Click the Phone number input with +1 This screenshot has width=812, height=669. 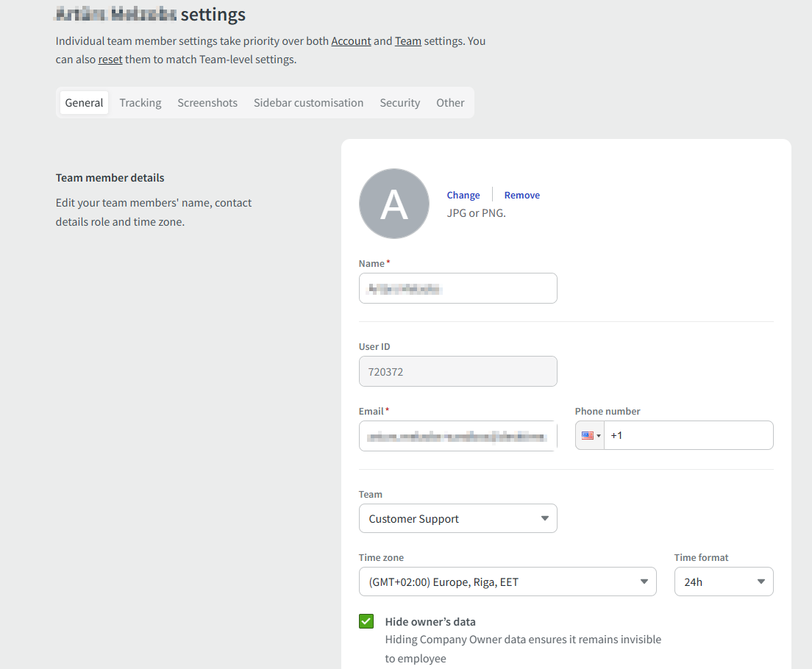pyautogui.click(x=688, y=435)
